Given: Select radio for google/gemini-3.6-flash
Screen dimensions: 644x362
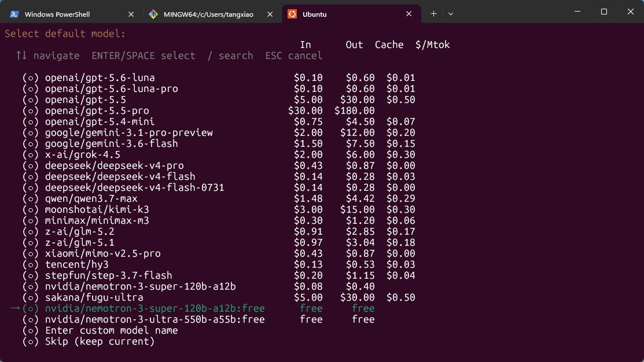Looking at the screenshot, I should coord(31,143).
